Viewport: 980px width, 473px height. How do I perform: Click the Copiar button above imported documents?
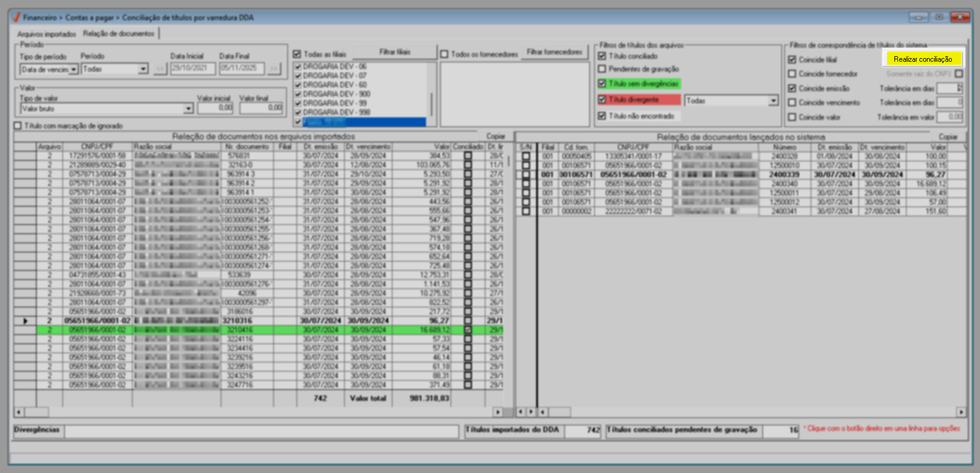[495, 136]
